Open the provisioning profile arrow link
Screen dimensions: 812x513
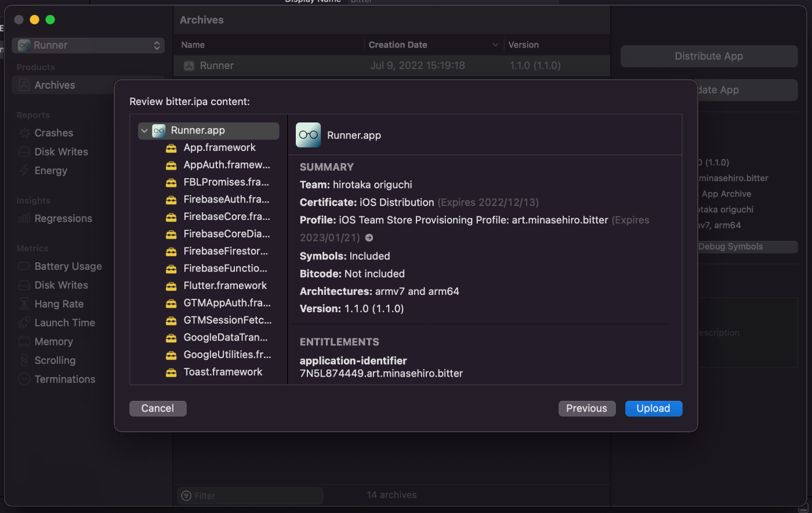pos(369,238)
